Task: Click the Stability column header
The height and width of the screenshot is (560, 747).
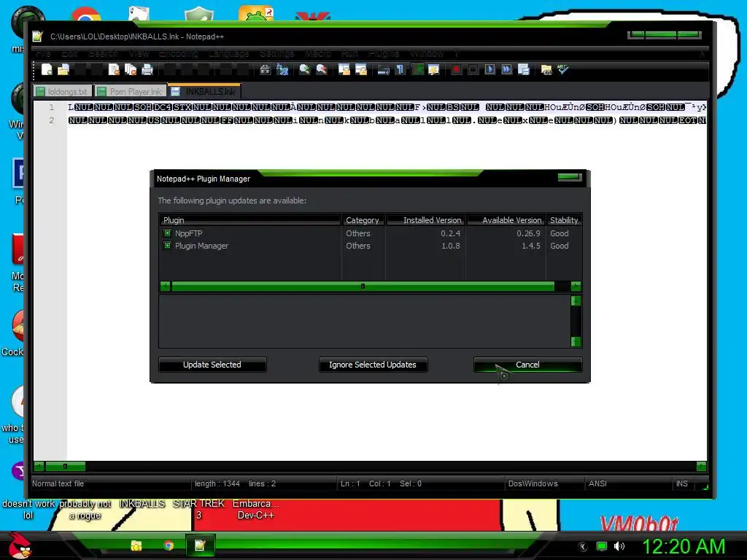Action: (x=564, y=220)
